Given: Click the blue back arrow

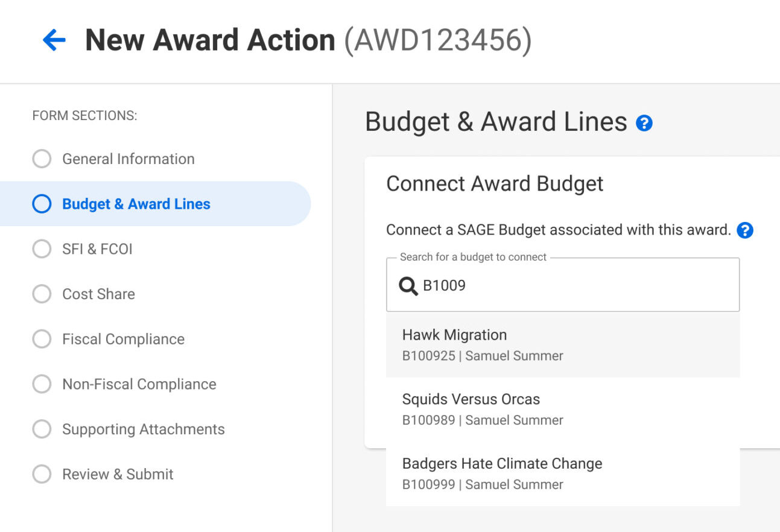Looking at the screenshot, I should click(54, 39).
